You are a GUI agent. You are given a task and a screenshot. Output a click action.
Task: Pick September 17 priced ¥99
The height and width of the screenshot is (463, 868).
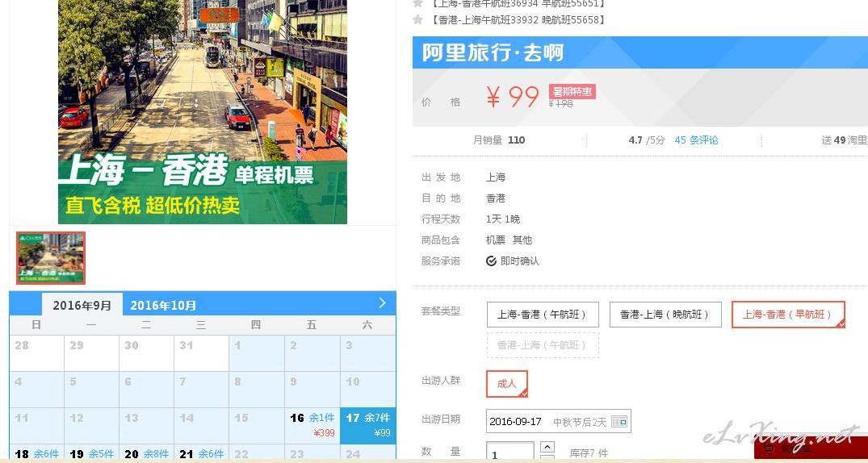(368, 426)
